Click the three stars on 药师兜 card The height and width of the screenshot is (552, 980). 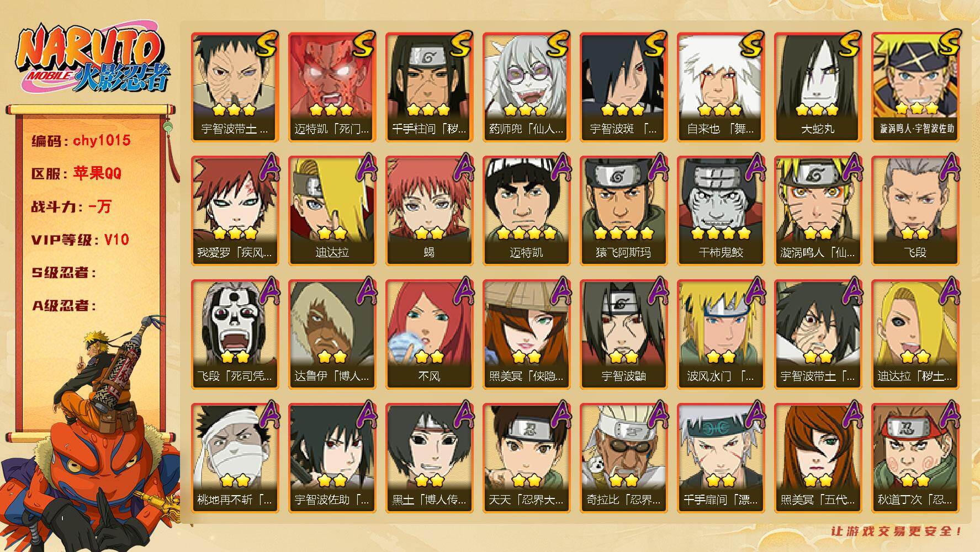tap(526, 110)
